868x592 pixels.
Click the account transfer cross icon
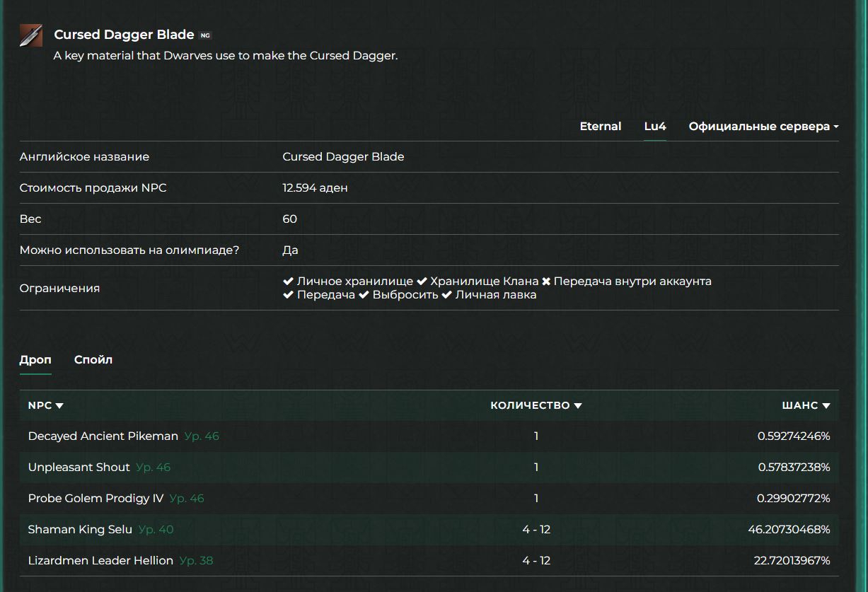tap(546, 282)
